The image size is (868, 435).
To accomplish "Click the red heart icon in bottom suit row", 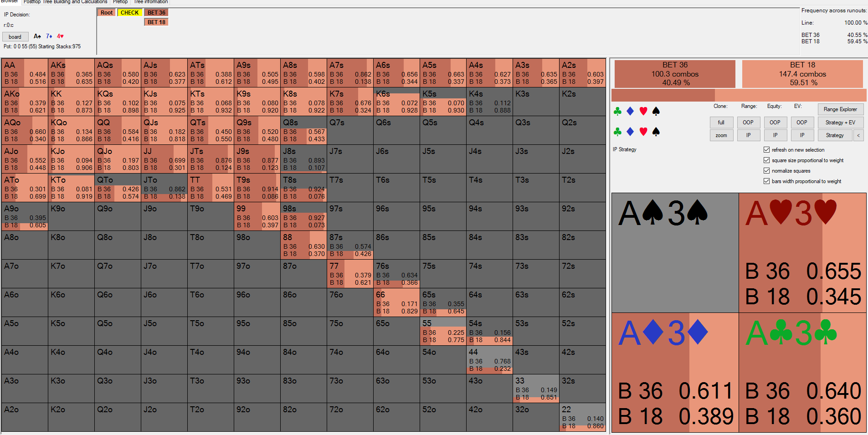I will [643, 132].
